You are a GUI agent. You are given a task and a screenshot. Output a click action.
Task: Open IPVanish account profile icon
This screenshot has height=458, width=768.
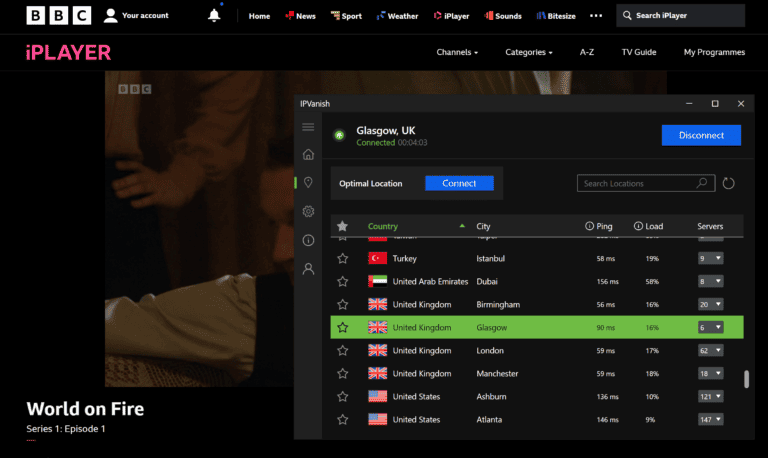tap(308, 269)
